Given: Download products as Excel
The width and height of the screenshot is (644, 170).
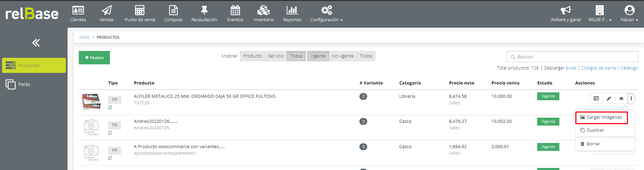Looking at the screenshot, I should click(x=571, y=68).
